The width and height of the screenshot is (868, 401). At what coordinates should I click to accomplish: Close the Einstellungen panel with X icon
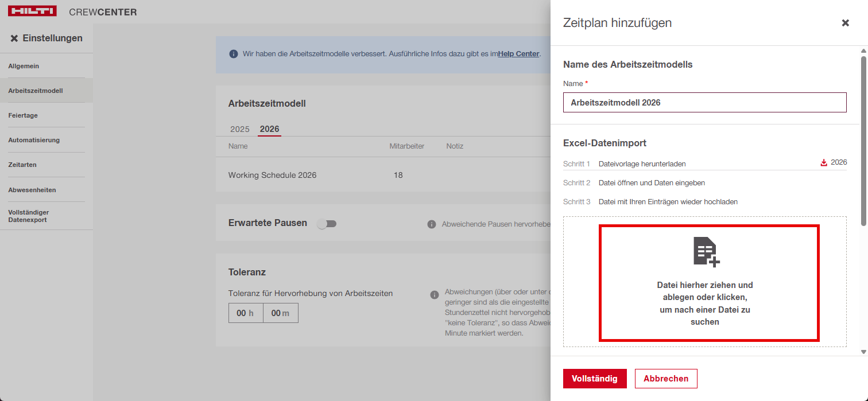click(14, 38)
